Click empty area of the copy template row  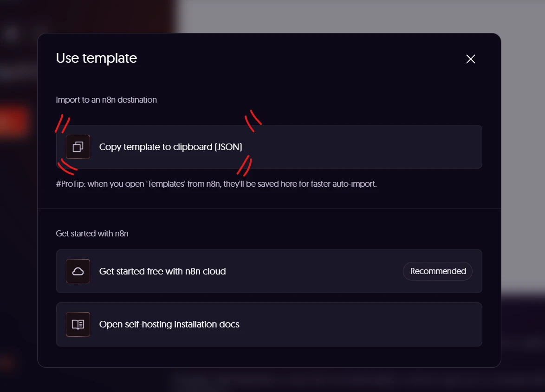[362, 147]
